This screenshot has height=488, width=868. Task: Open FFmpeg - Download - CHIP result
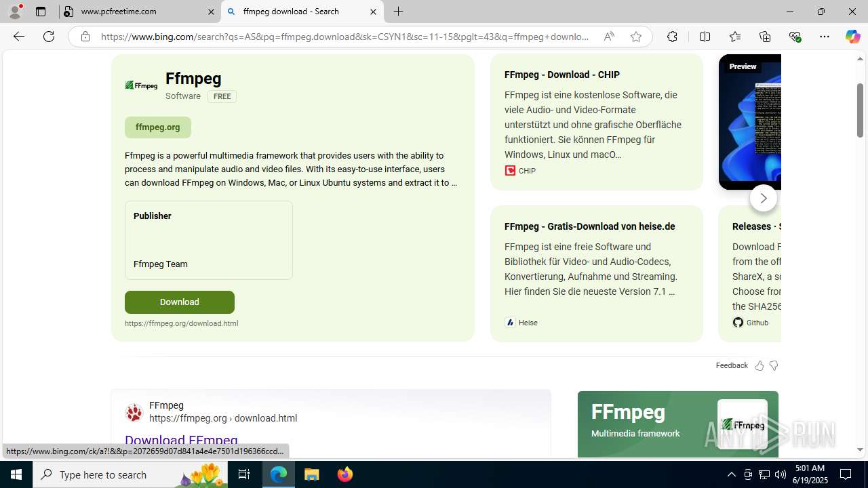[x=562, y=75]
